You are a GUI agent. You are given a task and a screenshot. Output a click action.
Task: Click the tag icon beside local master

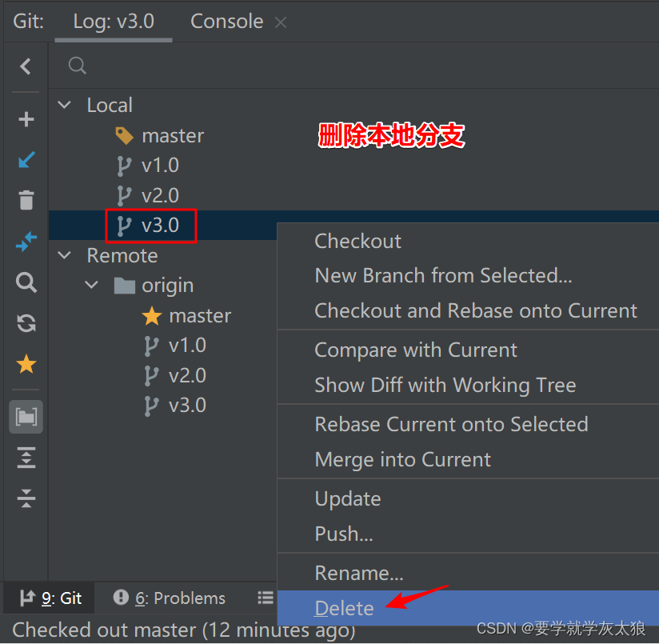coord(125,136)
